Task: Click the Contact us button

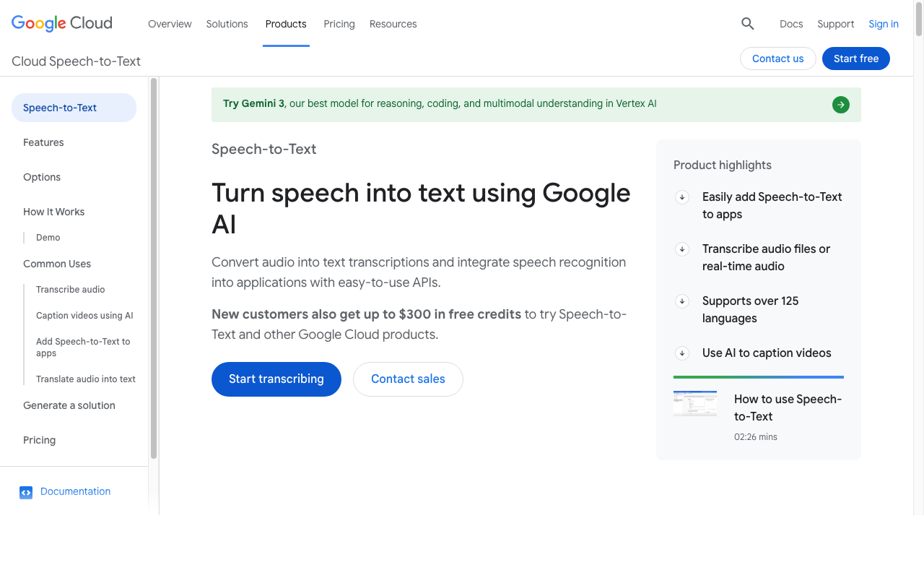Action: (777, 59)
